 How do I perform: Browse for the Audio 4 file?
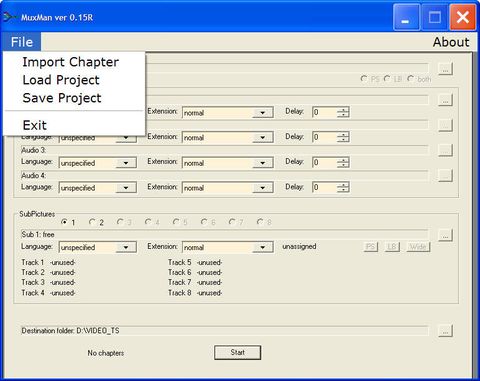tap(445, 175)
